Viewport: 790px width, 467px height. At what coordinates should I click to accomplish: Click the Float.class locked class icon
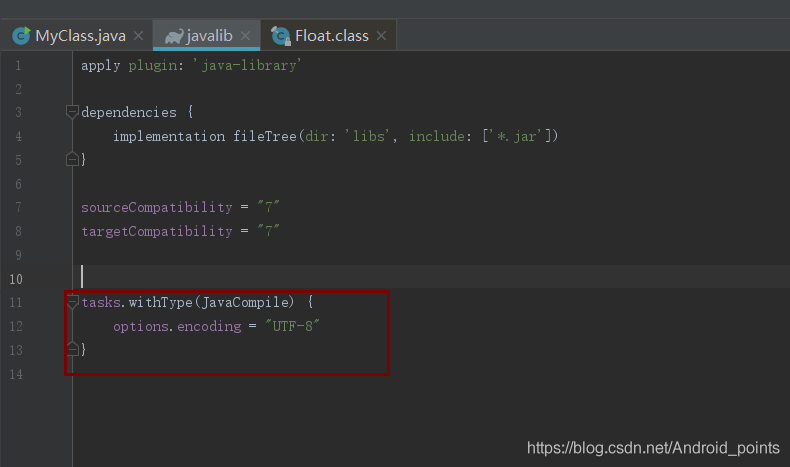(x=281, y=36)
